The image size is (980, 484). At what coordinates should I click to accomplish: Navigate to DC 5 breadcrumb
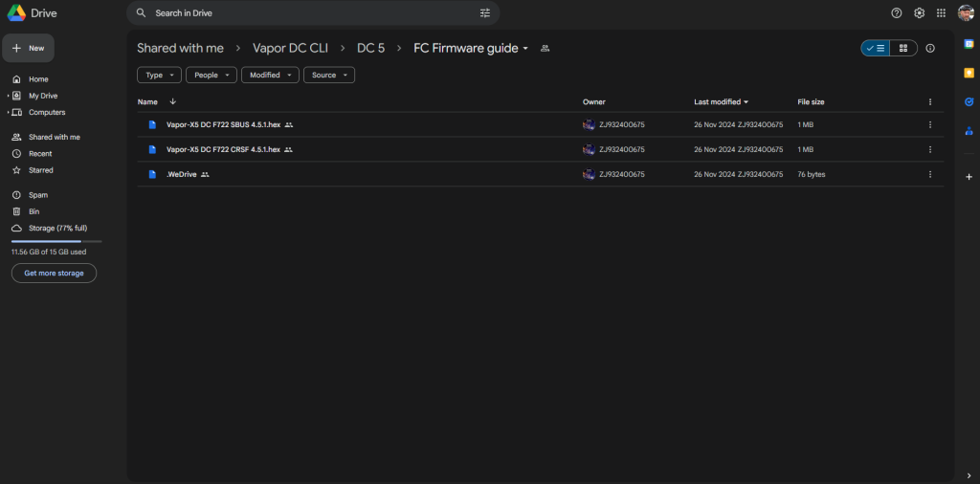click(370, 48)
